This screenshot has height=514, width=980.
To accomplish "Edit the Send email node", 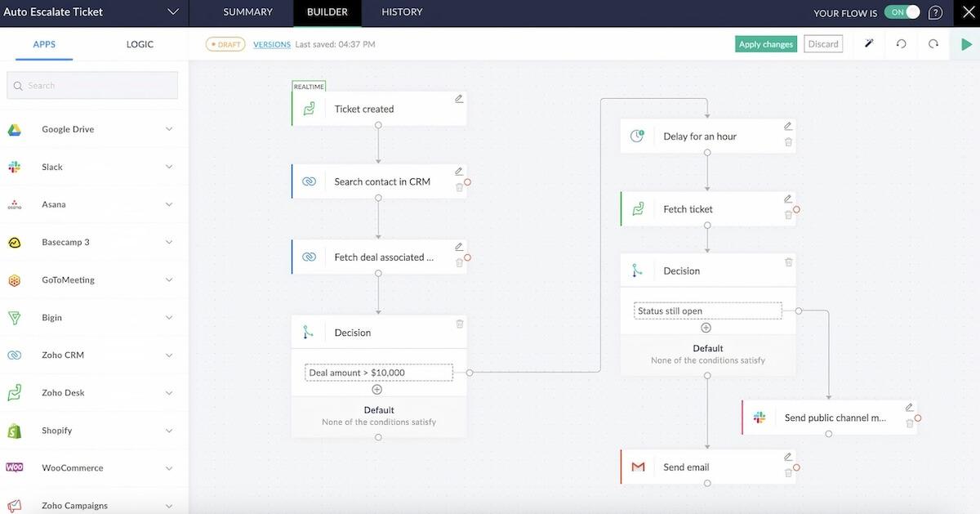I will point(788,458).
